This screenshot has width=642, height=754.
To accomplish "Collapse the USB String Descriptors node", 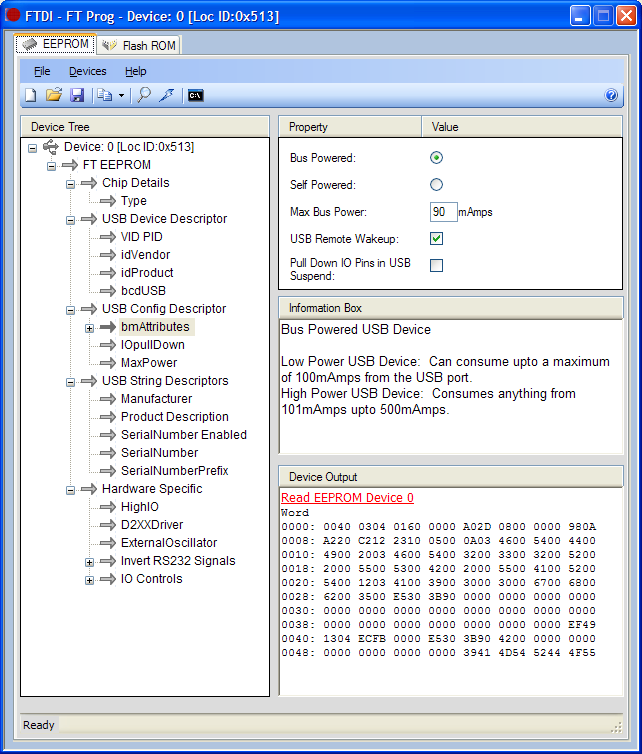I will 70,382.
